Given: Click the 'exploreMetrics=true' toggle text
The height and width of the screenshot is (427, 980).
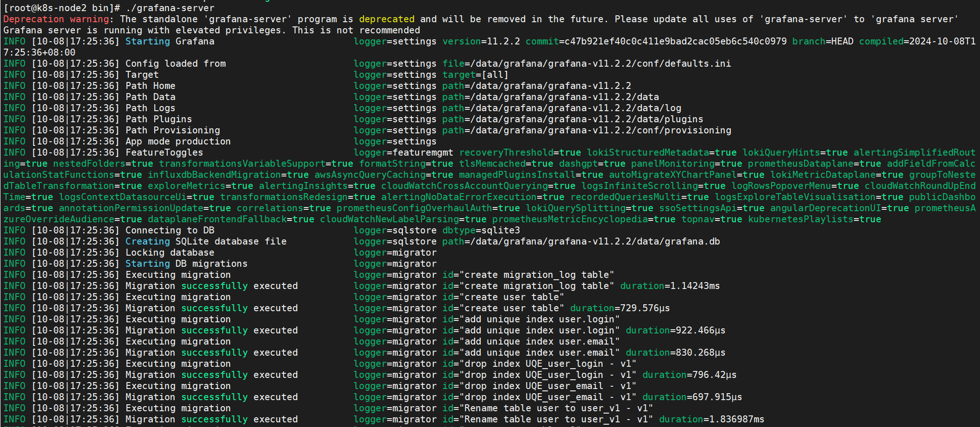Looking at the screenshot, I should pyautogui.click(x=201, y=186).
